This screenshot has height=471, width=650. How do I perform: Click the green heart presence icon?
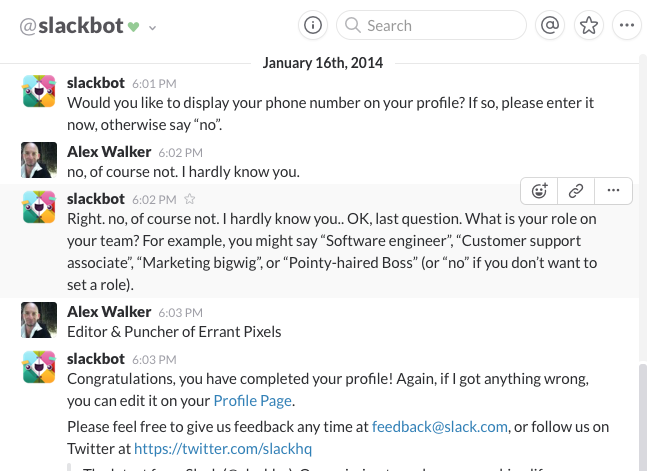click(134, 27)
